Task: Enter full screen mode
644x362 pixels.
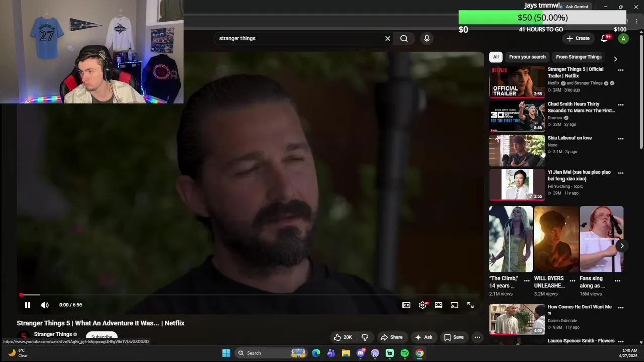Action: [470, 305]
